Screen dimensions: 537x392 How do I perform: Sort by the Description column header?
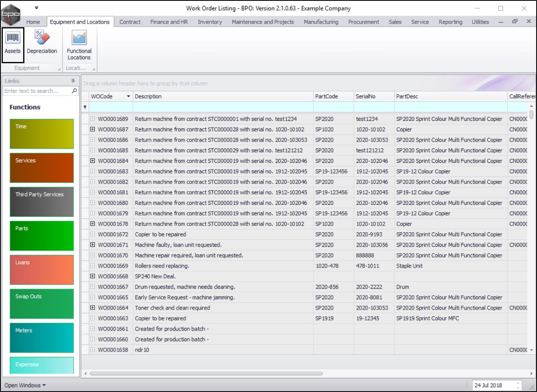[x=223, y=96]
